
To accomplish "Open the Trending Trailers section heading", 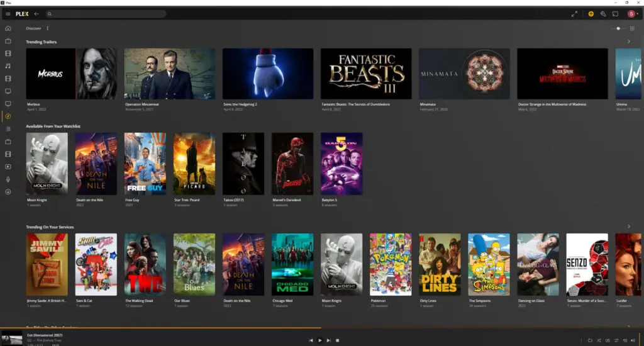I will pos(42,42).
